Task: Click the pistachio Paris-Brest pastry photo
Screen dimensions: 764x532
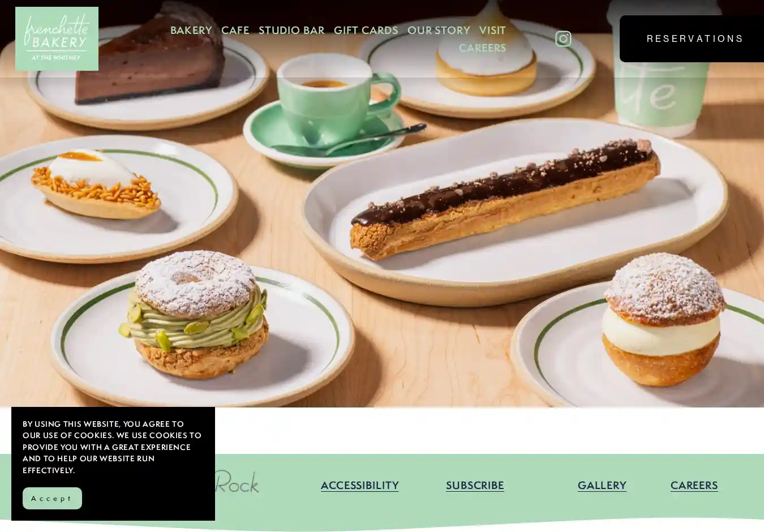Action: (194, 314)
